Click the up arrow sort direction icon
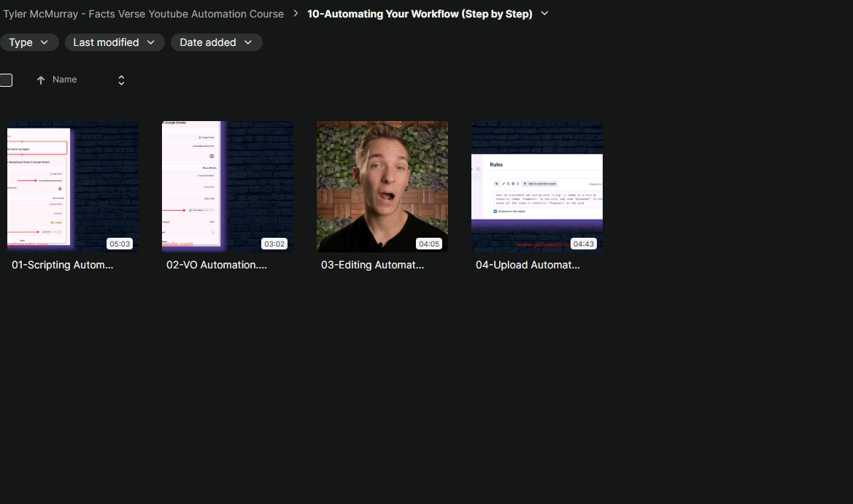The width and height of the screenshot is (853, 504). [x=41, y=80]
